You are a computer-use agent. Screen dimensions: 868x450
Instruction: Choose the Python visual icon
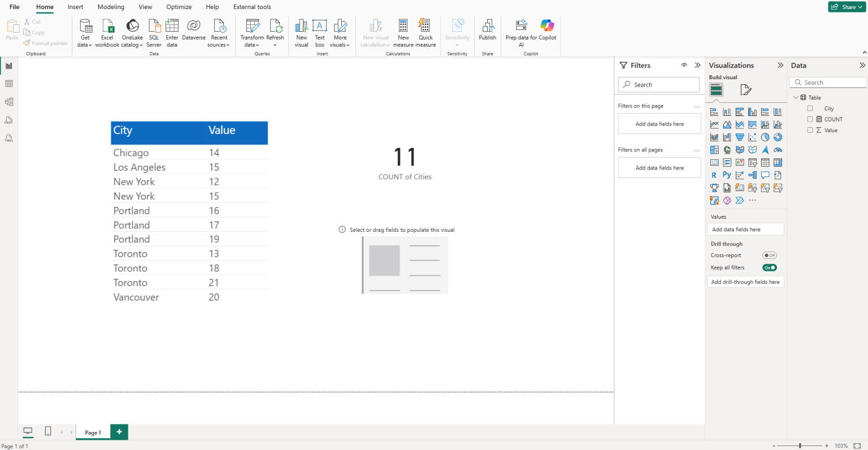pyautogui.click(x=727, y=175)
